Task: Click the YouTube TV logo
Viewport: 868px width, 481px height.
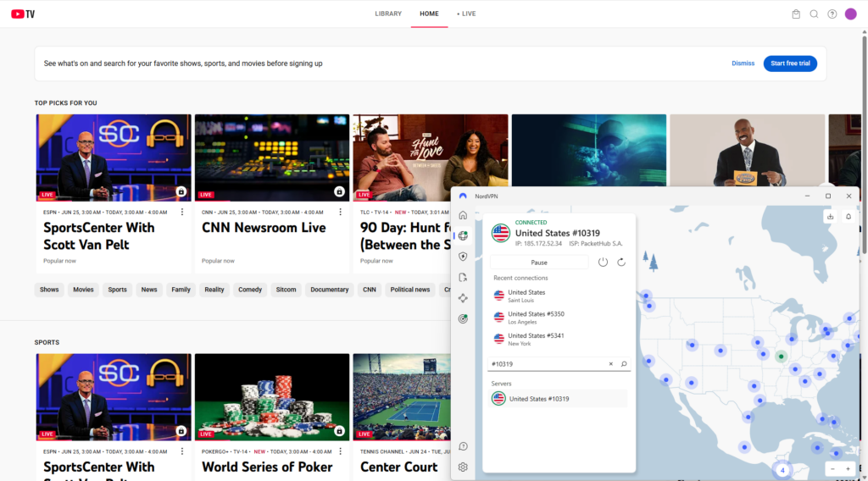Action: tap(23, 14)
